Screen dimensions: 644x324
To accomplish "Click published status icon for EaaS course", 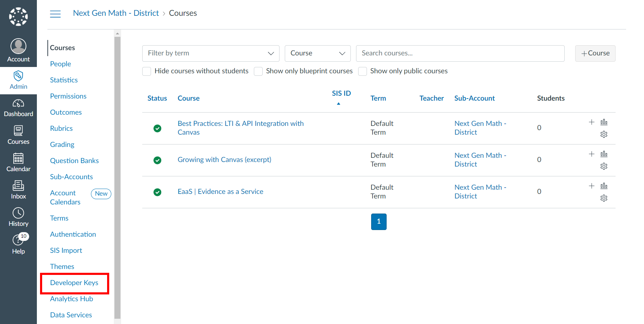I will pyautogui.click(x=157, y=192).
